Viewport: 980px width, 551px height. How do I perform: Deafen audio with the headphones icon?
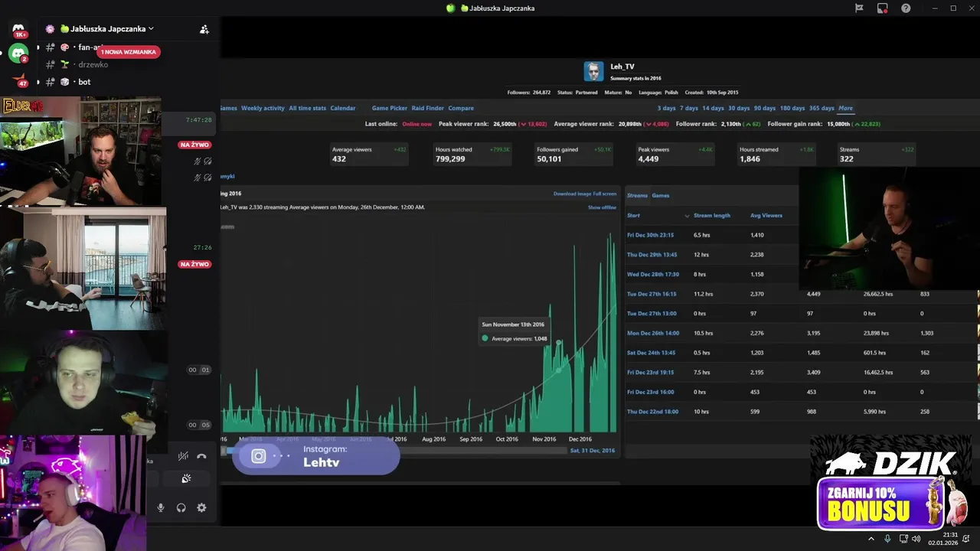tap(181, 507)
